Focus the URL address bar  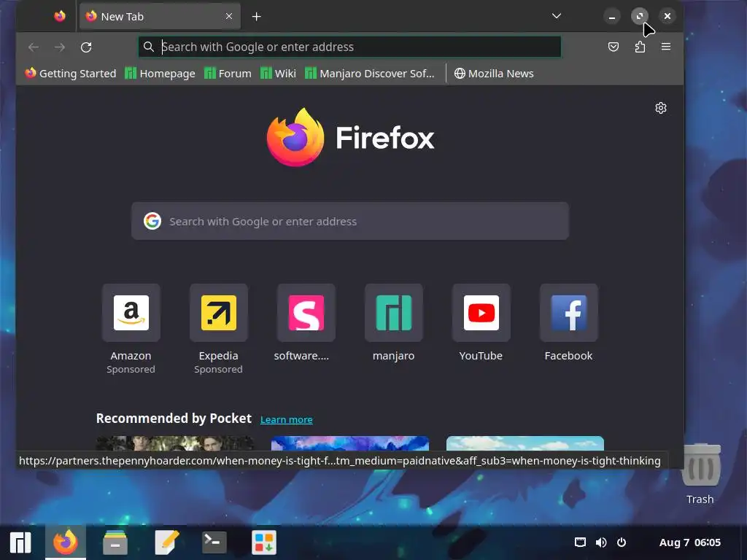pos(349,47)
